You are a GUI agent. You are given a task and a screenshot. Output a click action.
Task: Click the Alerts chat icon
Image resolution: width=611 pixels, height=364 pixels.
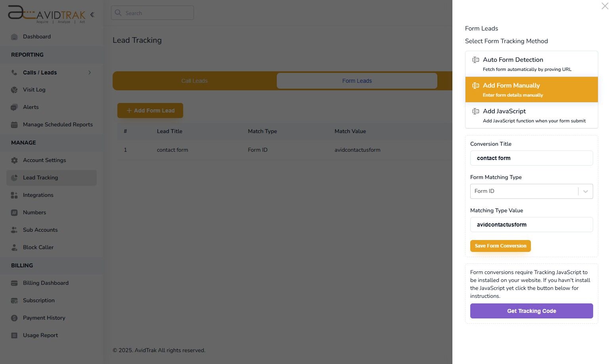(x=14, y=107)
